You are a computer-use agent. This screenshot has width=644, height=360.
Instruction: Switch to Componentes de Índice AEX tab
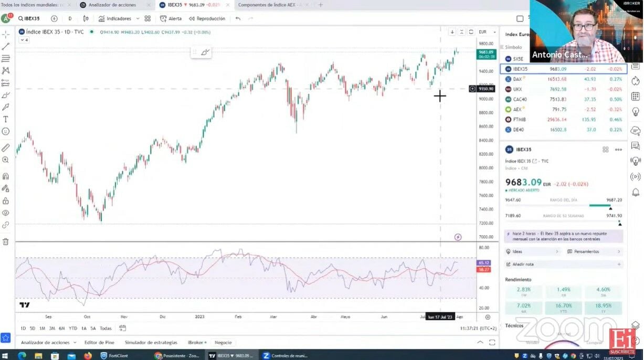pos(269,5)
